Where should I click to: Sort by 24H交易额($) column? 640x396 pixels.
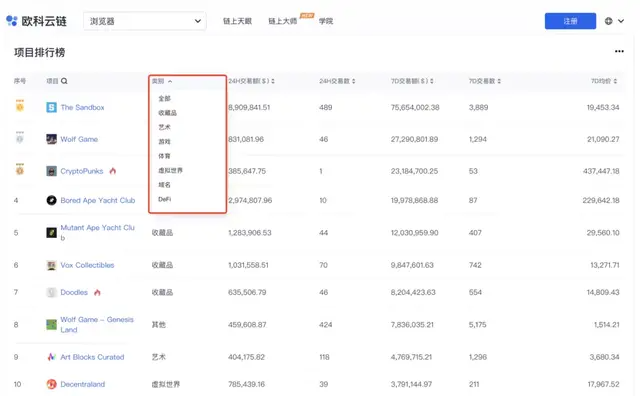tap(251, 81)
